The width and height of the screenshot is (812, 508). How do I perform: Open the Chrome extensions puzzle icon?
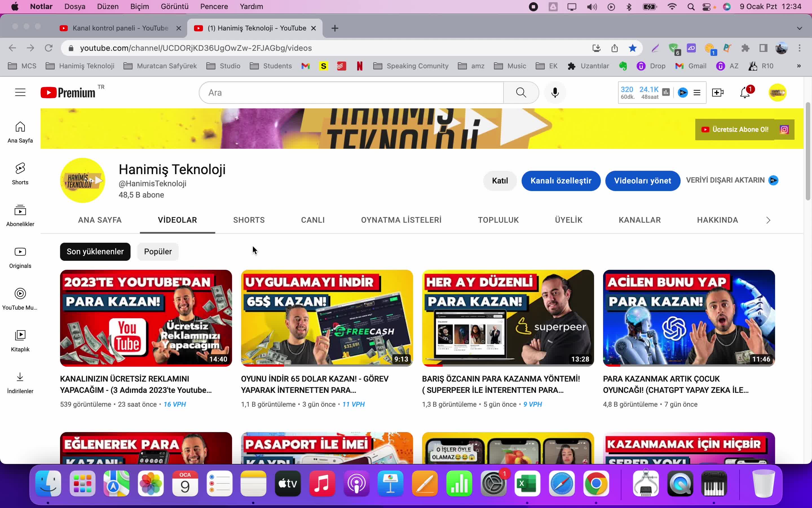pos(745,48)
